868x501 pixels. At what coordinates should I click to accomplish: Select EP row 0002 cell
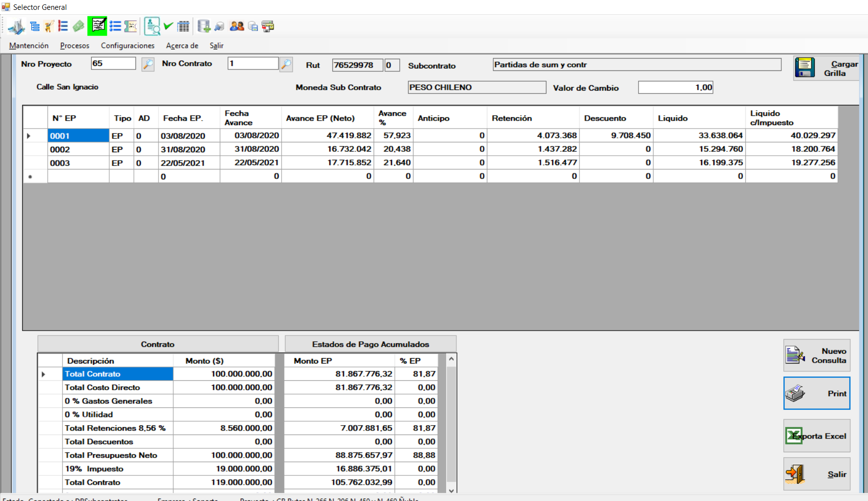pyautogui.click(x=78, y=149)
